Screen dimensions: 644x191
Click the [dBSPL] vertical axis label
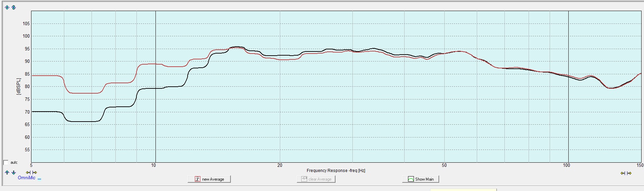pos(18,86)
